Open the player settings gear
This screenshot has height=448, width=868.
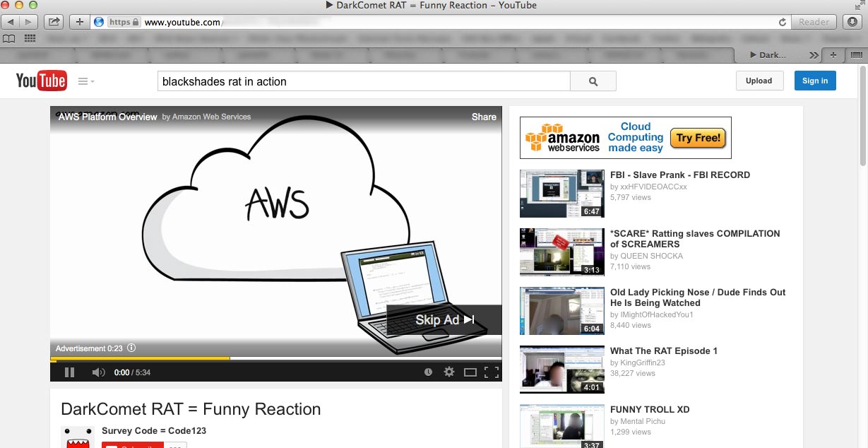tap(448, 372)
